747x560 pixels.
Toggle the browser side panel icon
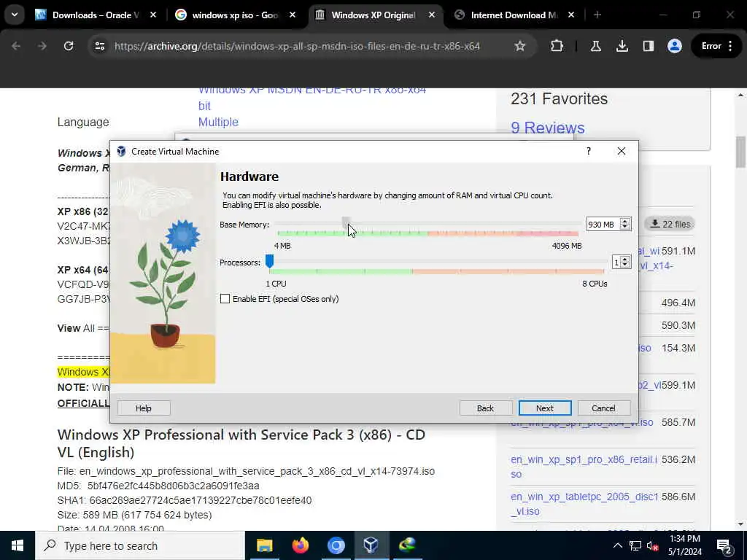[x=648, y=46]
